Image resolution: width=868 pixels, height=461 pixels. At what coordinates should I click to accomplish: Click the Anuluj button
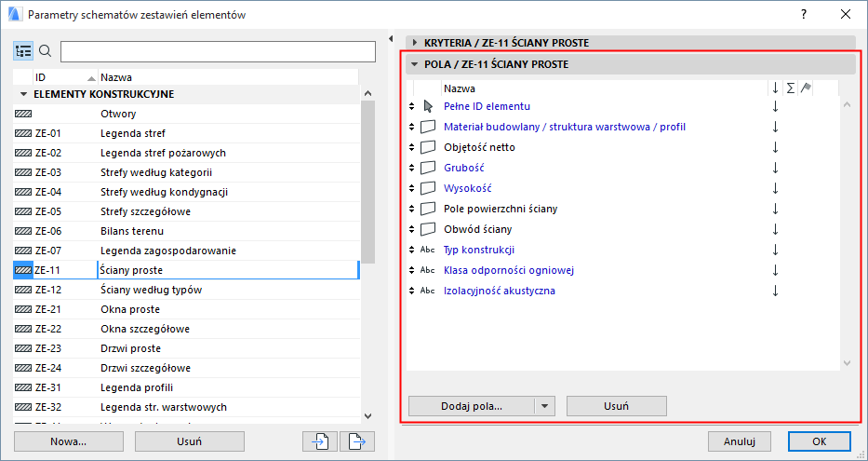point(739,441)
